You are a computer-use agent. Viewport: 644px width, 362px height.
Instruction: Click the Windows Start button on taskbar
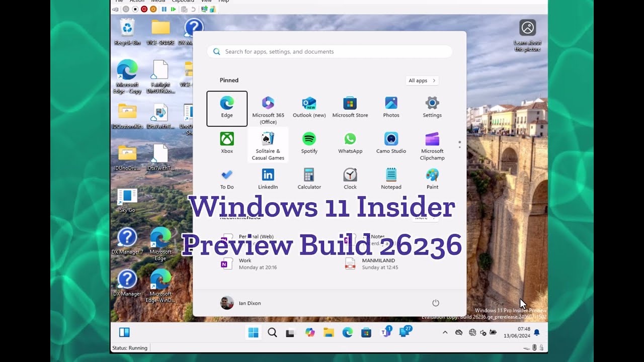pyautogui.click(x=254, y=332)
